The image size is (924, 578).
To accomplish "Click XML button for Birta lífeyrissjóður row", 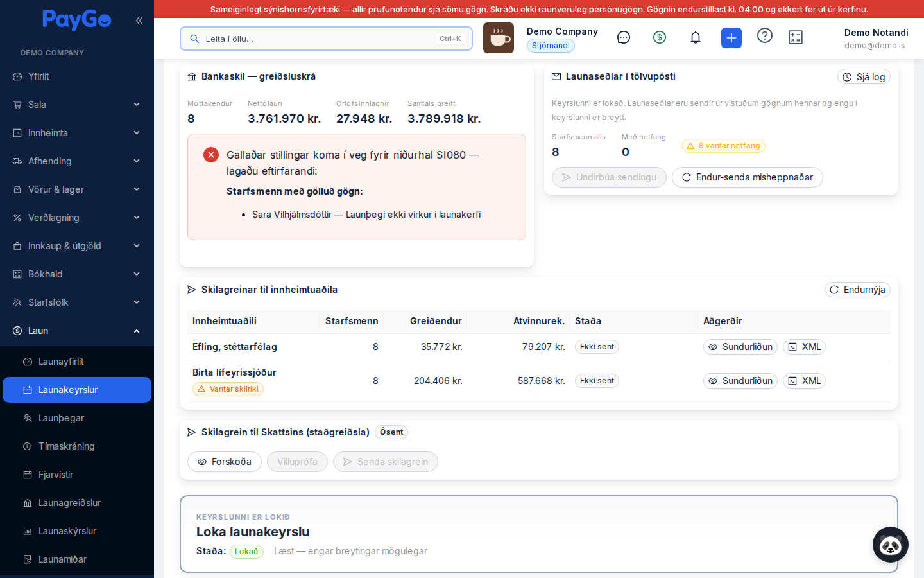I will click(x=804, y=381).
